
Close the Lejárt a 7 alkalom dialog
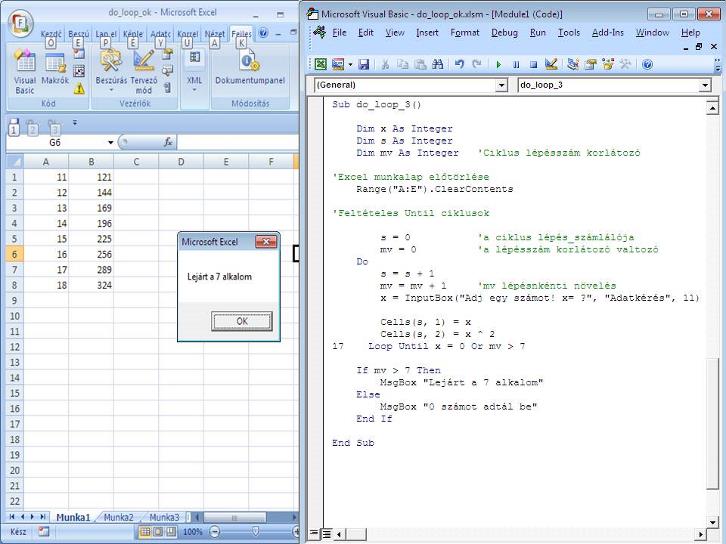tap(266, 242)
